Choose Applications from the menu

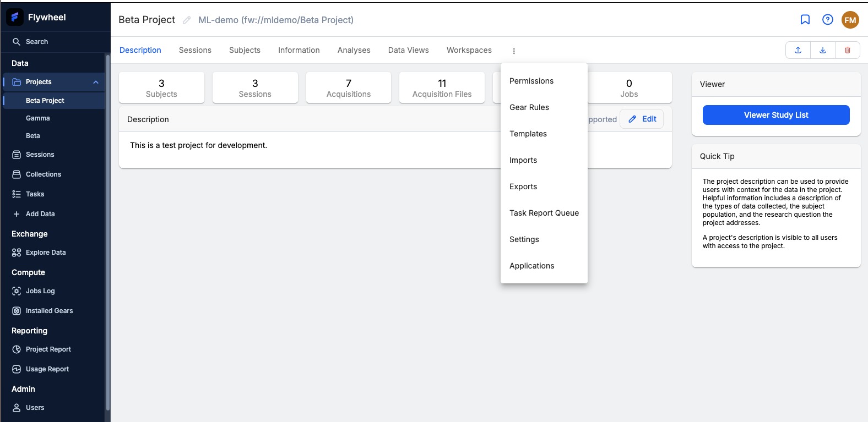click(544, 266)
